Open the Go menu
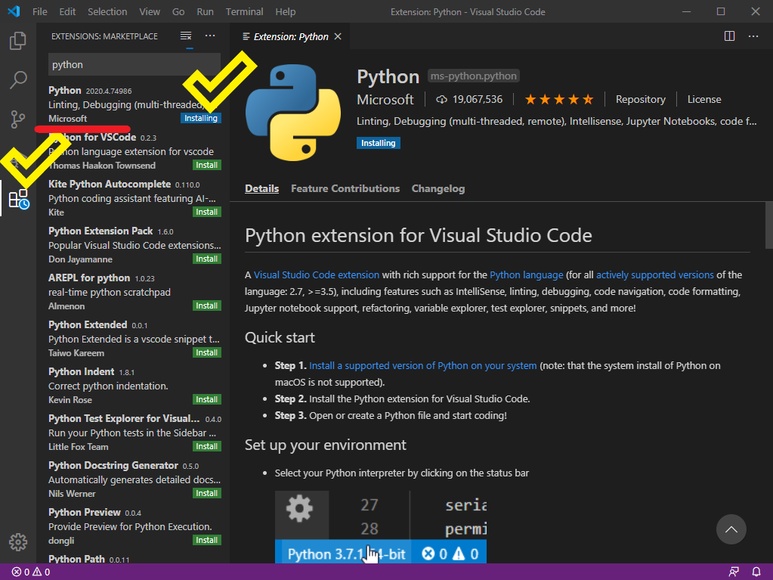Screen dimensions: 773x580 coord(178,12)
